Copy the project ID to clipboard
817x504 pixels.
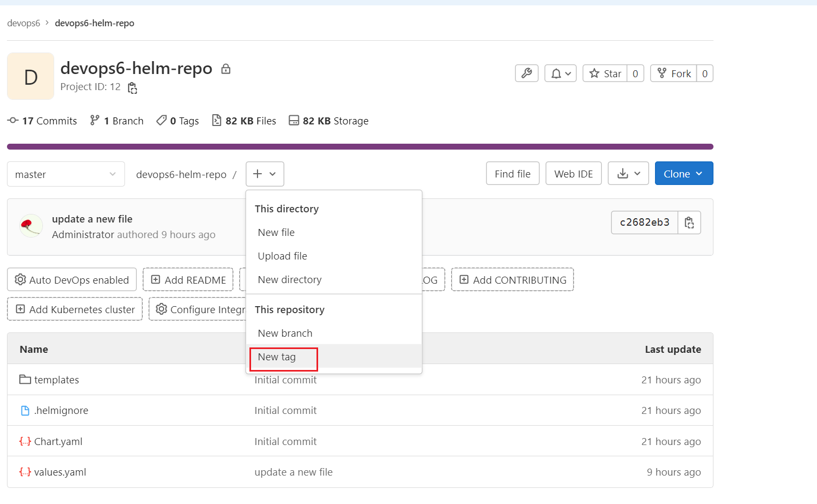pyautogui.click(x=133, y=88)
